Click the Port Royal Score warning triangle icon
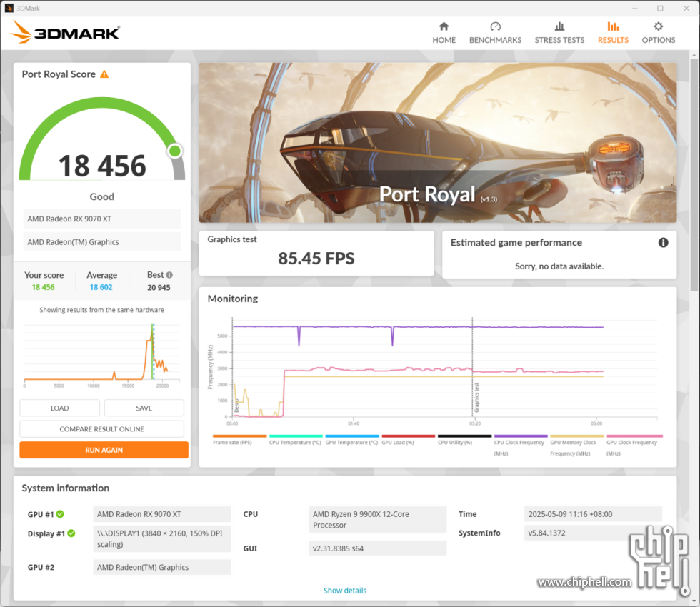 coord(104,74)
